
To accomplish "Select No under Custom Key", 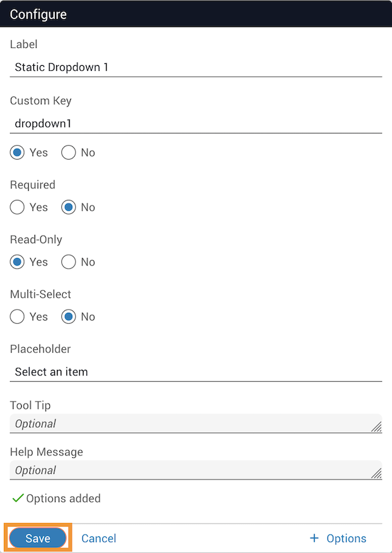I will pos(69,153).
